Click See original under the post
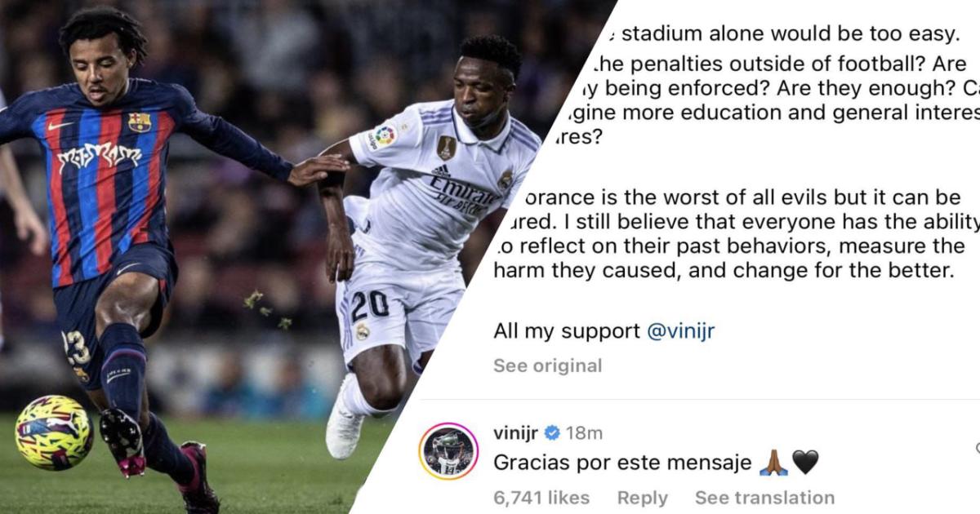 pyautogui.click(x=547, y=366)
